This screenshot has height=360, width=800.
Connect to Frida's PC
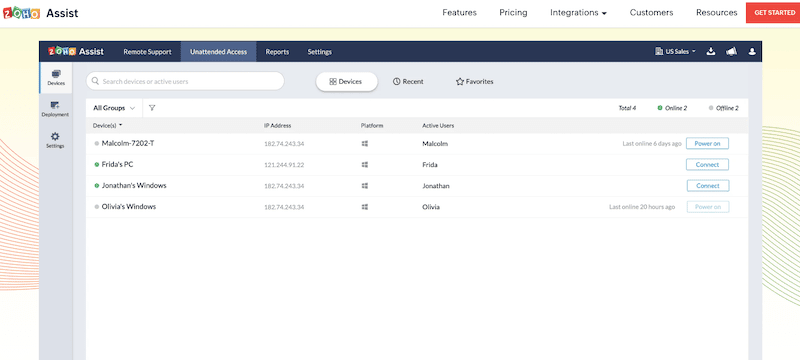(x=708, y=165)
